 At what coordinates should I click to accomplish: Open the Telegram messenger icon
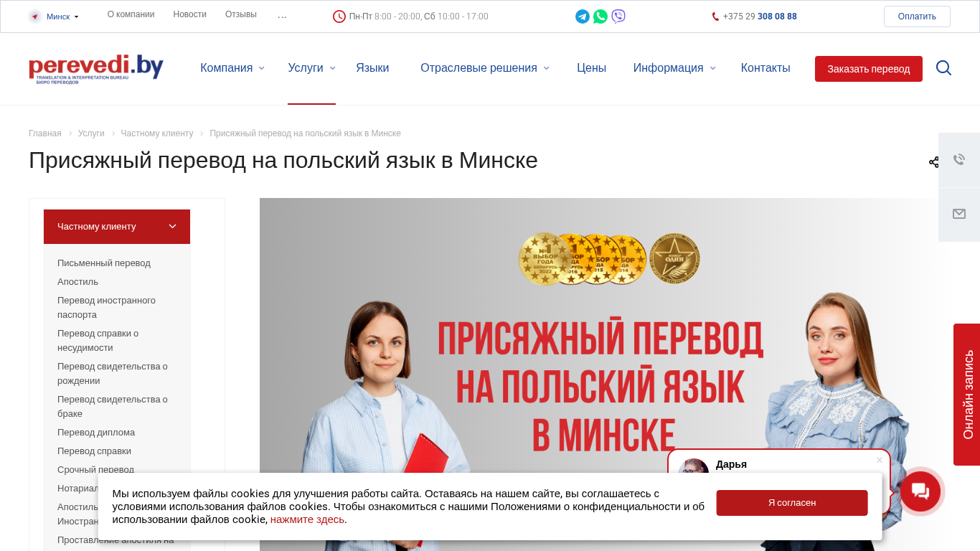[x=583, y=17]
